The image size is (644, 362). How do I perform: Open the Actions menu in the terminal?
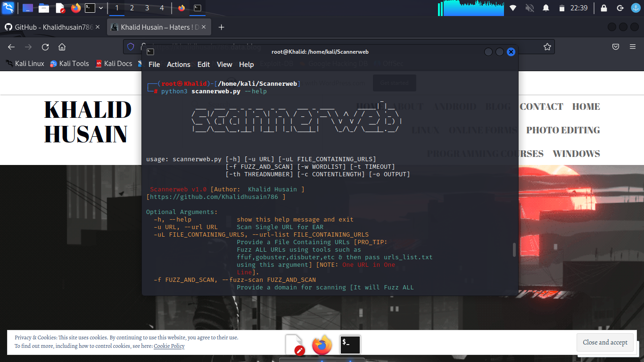179,65
